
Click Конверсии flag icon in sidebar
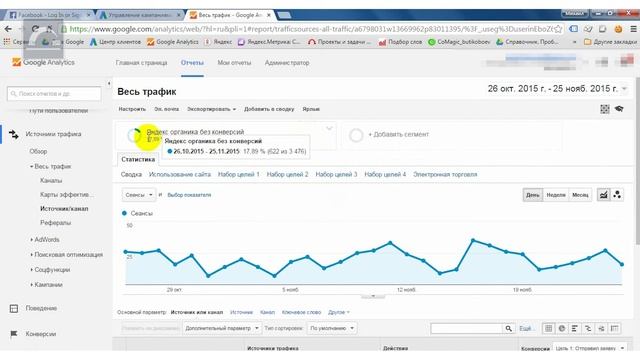coord(14,334)
